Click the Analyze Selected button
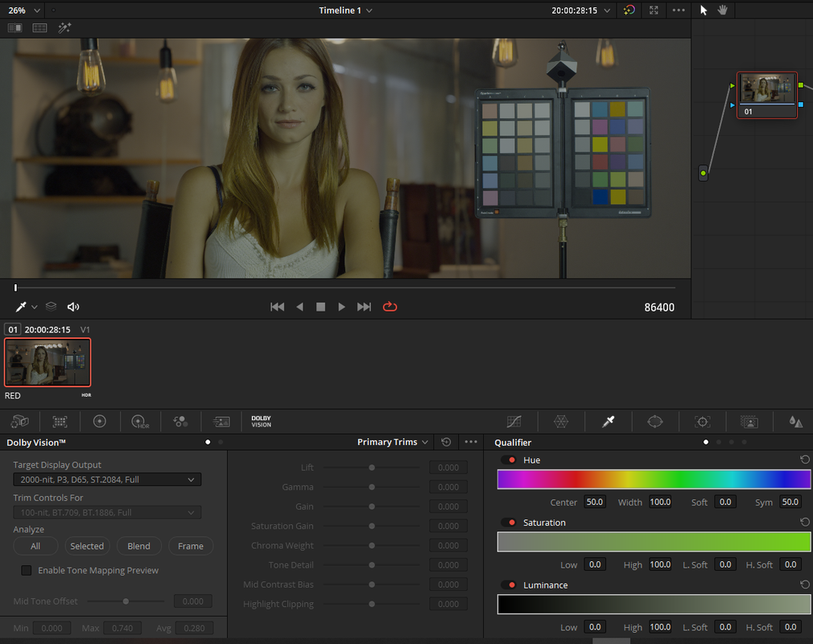The height and width of the screenshot is (644, 813). (87, 546)
